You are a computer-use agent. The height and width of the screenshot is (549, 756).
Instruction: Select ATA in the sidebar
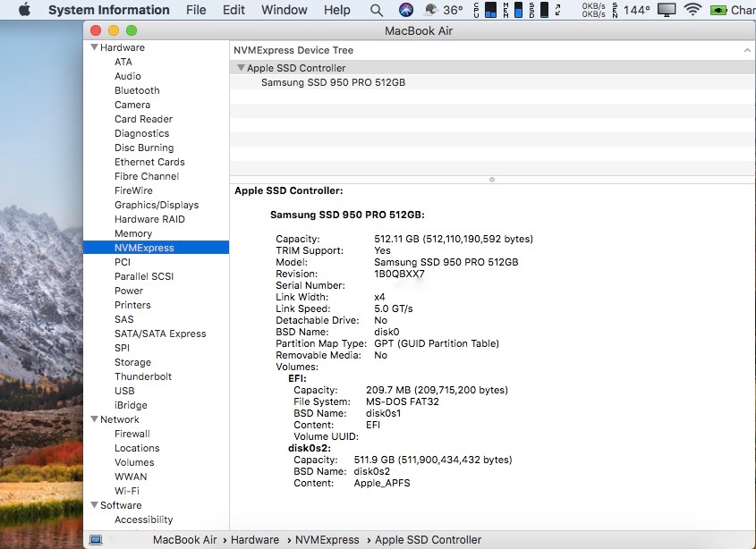123,62
